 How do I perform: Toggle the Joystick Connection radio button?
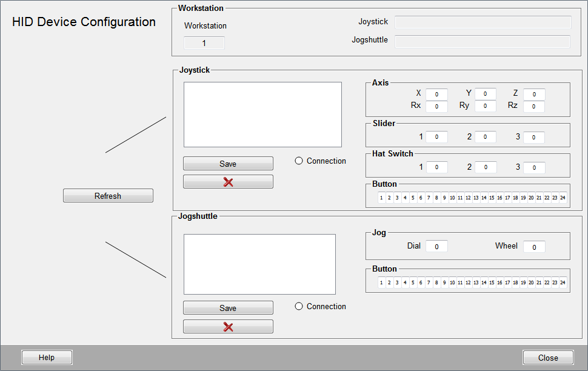299,161
